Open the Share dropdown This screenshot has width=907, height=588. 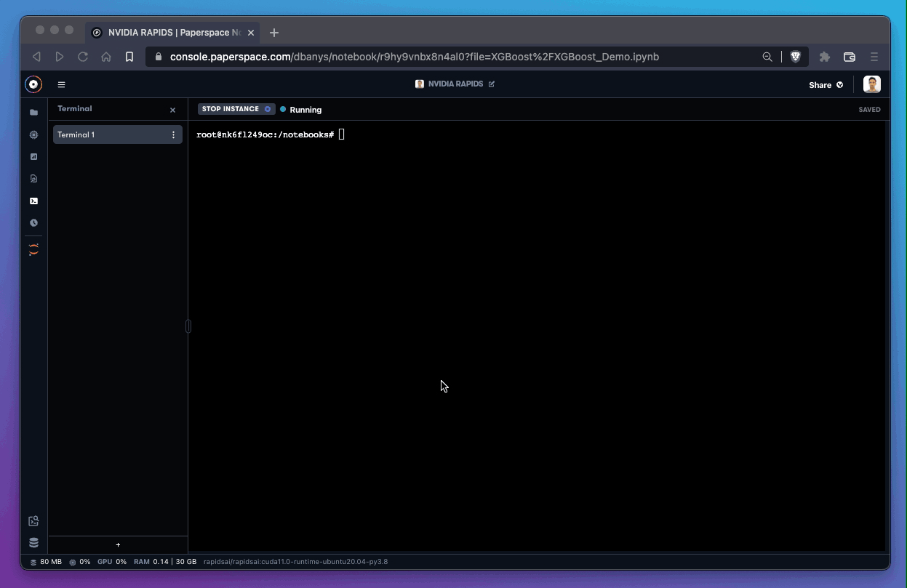826,85
